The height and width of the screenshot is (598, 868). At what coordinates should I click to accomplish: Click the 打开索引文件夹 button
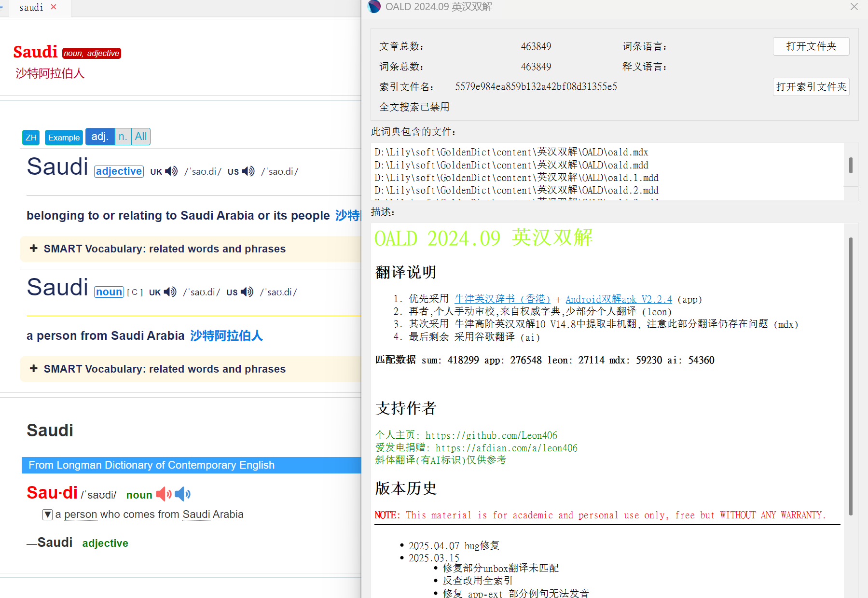pyautogui.click(x=811, y=87)
